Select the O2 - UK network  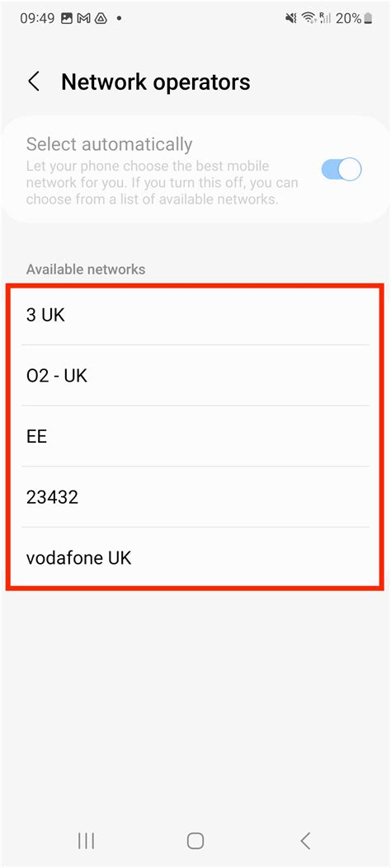pos(195,375)
